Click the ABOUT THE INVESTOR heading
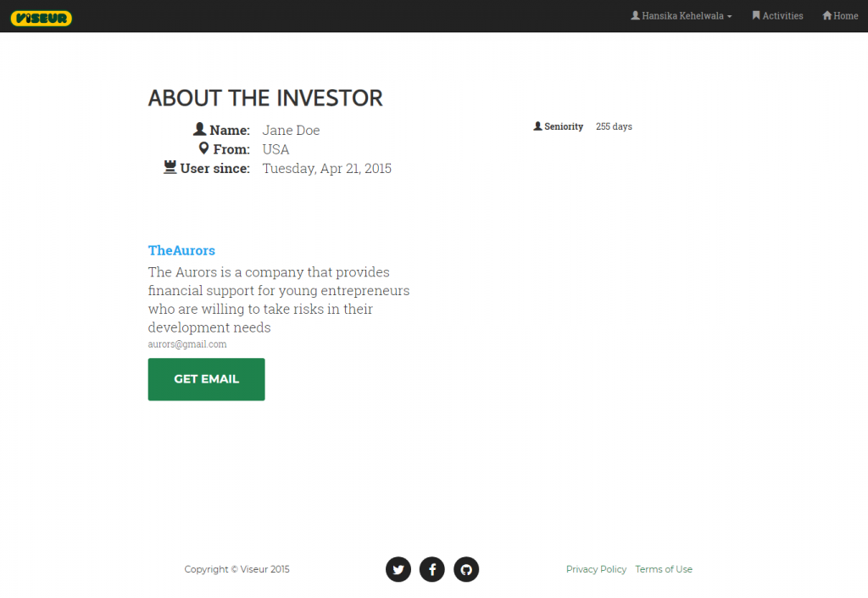Image resolution: width=868 pixels, height=598 pixels. pyautogui.click(x=265, y=98)
